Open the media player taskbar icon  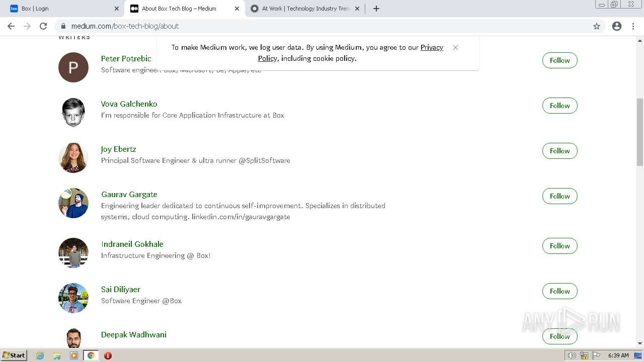click(x=74, y=355)
